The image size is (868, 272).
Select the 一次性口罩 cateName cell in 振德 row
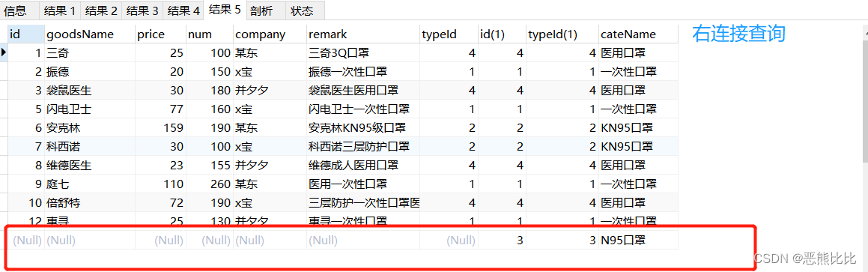pyautogui.click(x=638, y=71)
